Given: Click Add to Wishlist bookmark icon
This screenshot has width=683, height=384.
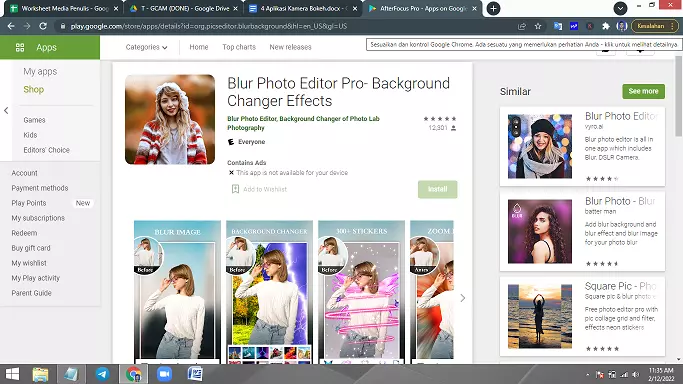Looking at the screenshot, I should 235,189.
